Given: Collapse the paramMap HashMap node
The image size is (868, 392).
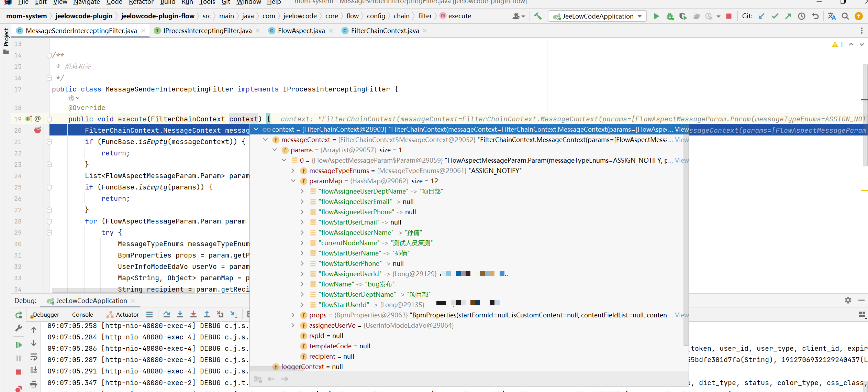Looking at the screenshot, I should pos(293,181).
